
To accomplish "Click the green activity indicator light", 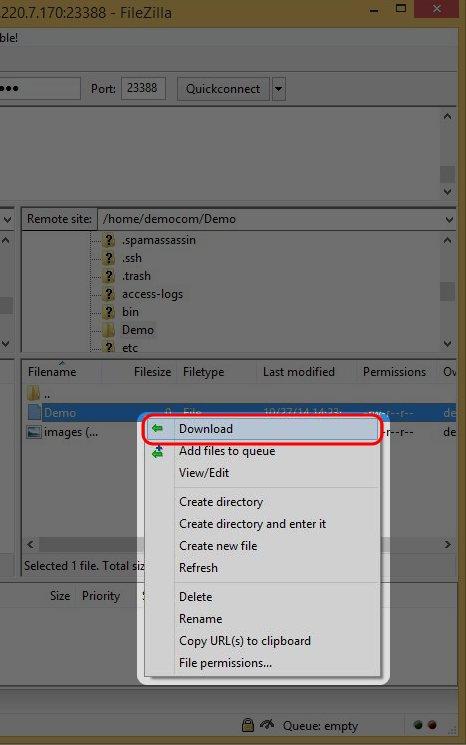I will (418, 725).
